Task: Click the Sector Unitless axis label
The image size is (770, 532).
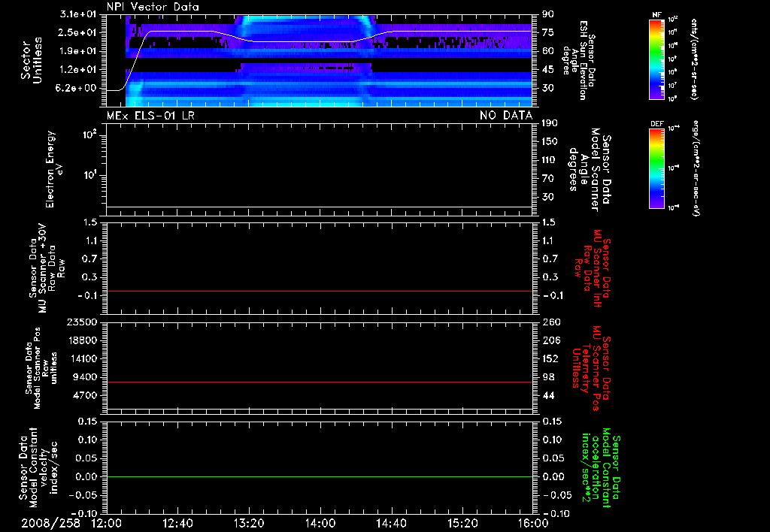Action: coord(31,60)
